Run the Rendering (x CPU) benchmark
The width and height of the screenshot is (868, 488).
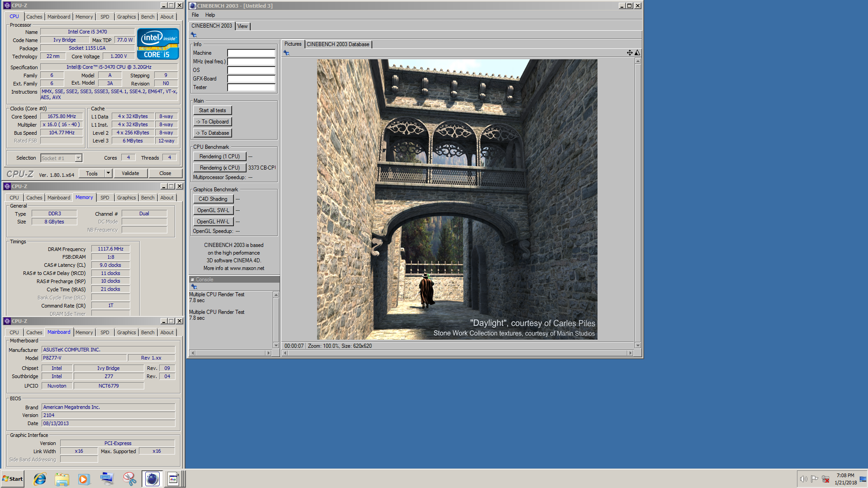pyautogui.click(x=219, y=168)
